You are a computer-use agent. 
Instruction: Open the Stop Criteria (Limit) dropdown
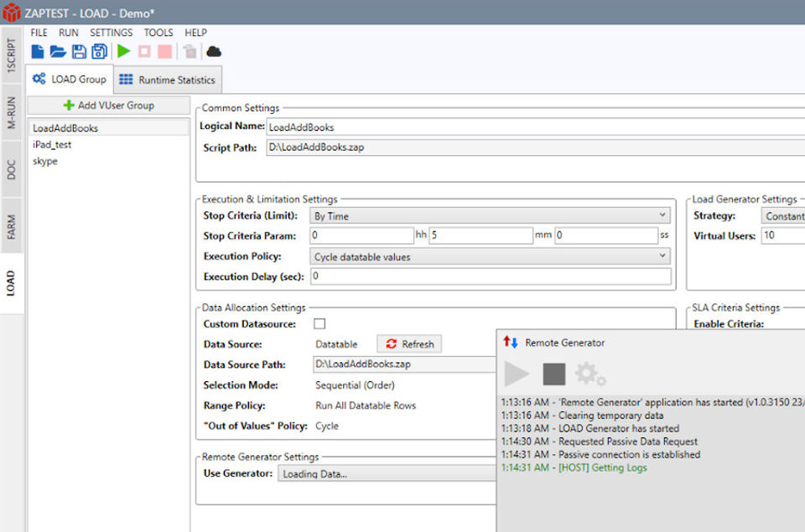pos(490,216)
